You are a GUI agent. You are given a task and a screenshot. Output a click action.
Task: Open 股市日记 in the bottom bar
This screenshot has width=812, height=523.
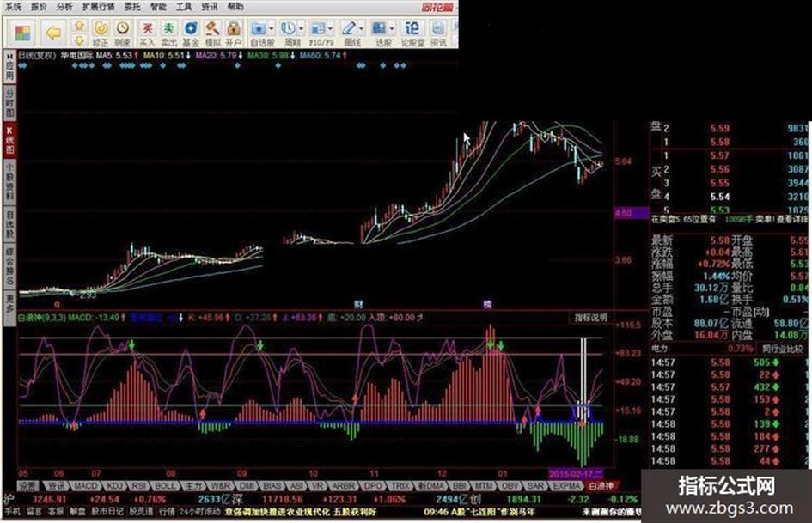pos(107,512)
